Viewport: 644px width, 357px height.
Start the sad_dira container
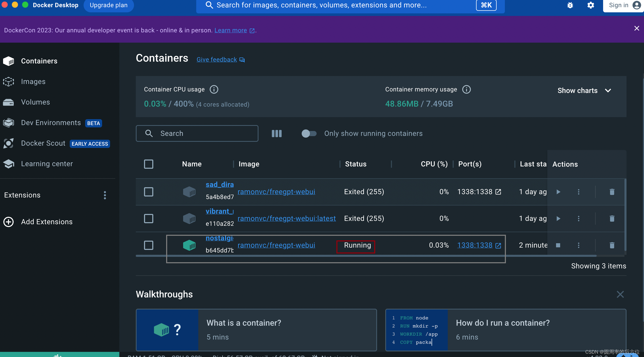558,192
